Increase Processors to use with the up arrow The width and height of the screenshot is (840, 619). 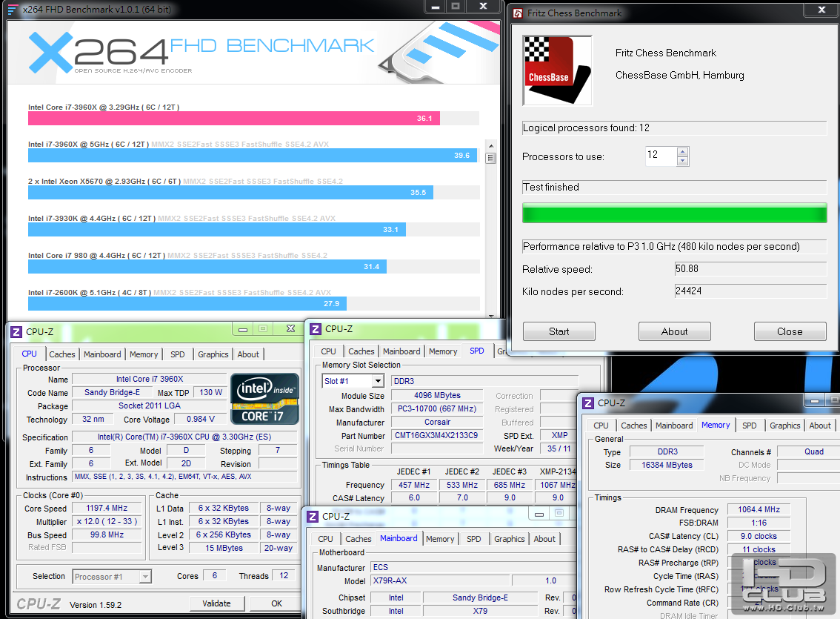682,152
